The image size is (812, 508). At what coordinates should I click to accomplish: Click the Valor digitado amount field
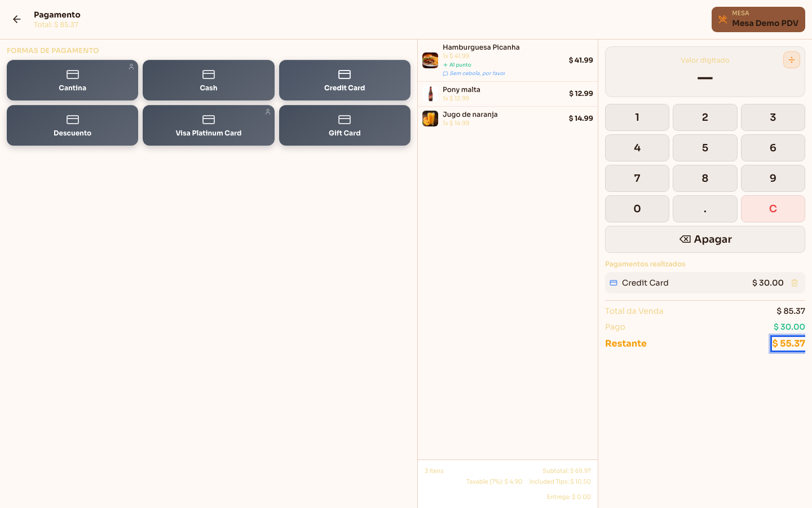pyautogui.click(x=705, y=72)
